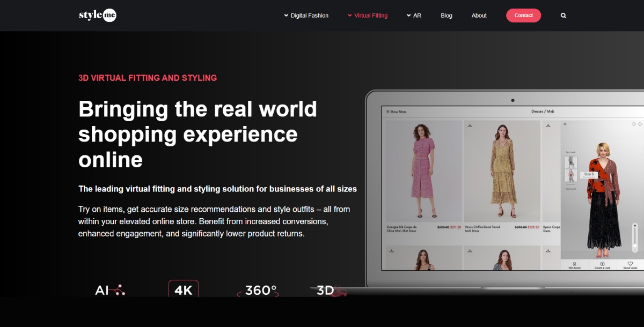Image resolution: width=644 pixels, height=327 pixels.
Task: Click the info icon in avatar panel
Action: pos(640,124)
